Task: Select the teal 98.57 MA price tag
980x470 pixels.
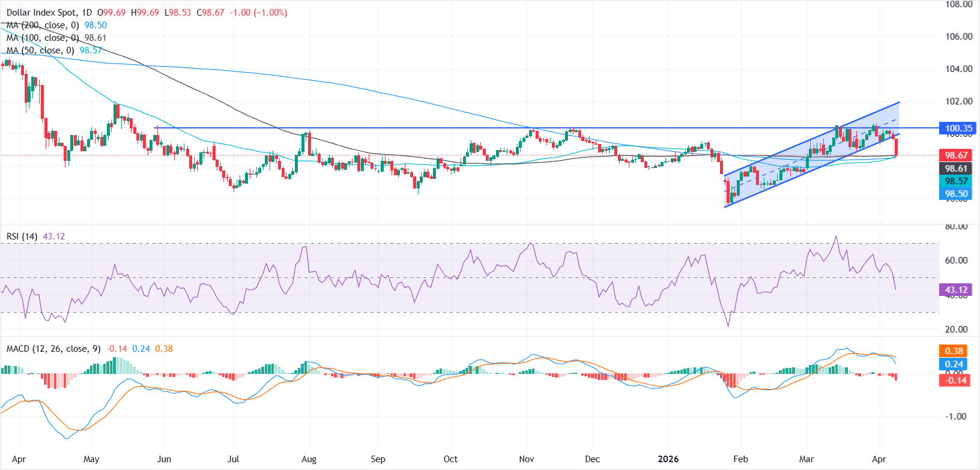Action: click(956, 181)
